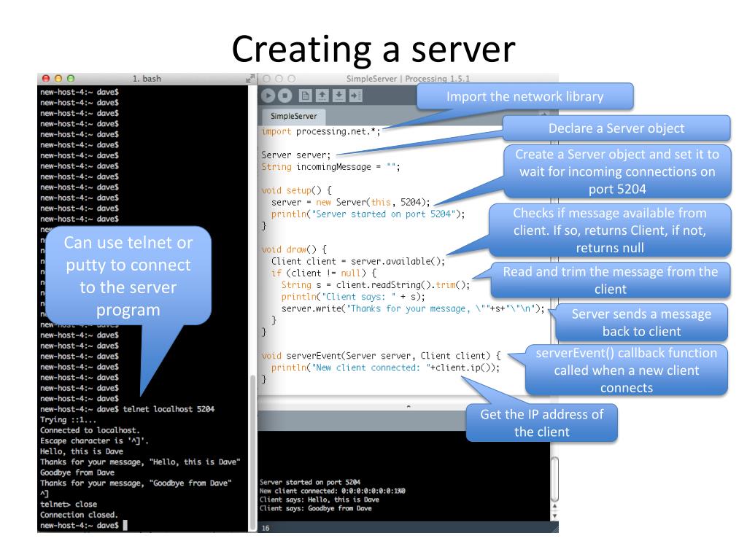Stop the running sketch in the Processing toolbar
The image size is (747, 560).
pyautogui.click(x=285, y=96)
